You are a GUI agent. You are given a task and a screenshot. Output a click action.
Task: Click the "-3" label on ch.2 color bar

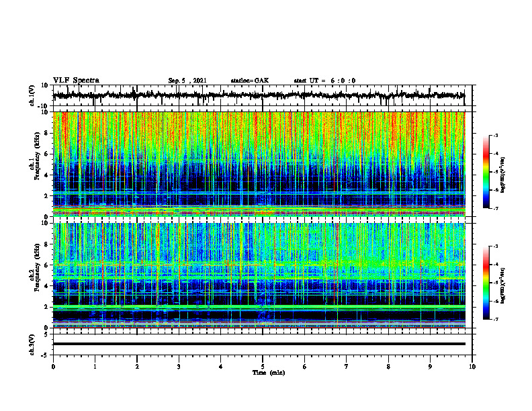coord(495,246)
